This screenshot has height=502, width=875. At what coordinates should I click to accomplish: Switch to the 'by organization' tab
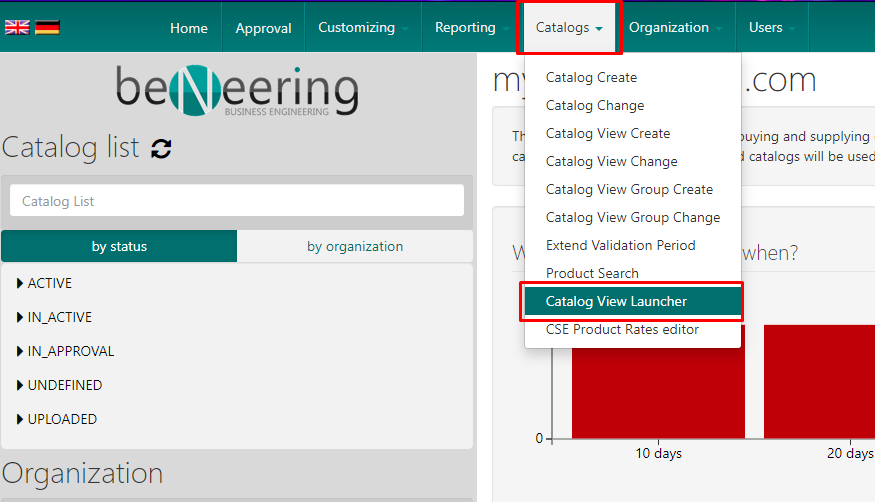(355, 246)
